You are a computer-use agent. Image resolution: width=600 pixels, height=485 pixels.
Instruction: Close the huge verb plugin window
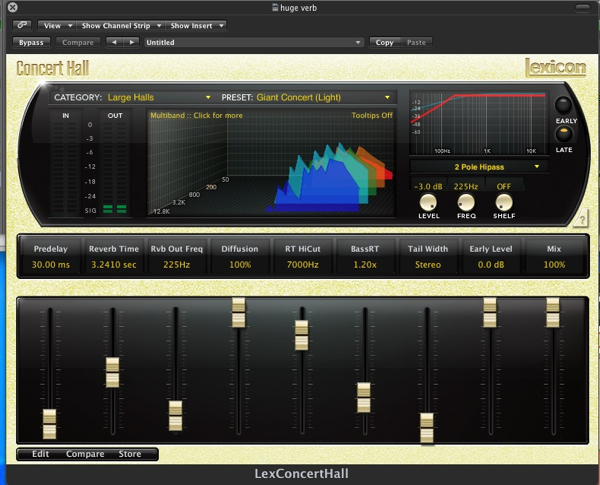(x=13, y=7)
